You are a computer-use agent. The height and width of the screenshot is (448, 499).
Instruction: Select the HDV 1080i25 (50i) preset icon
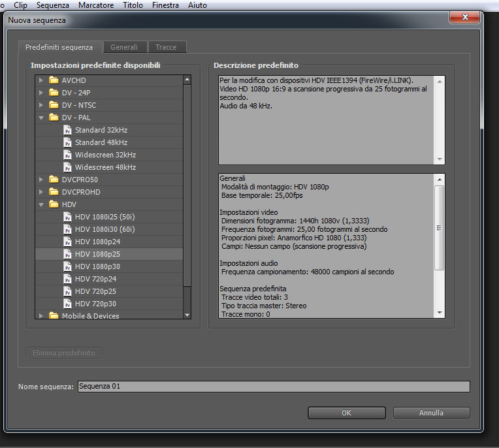tap(67, 217)
